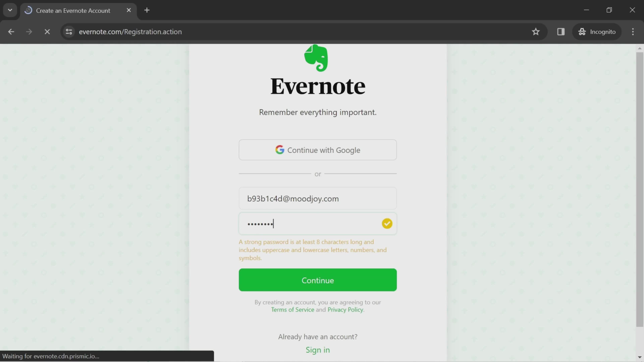Click the Privacy Policy link
The image size is (644, 362).
point(345,309)
